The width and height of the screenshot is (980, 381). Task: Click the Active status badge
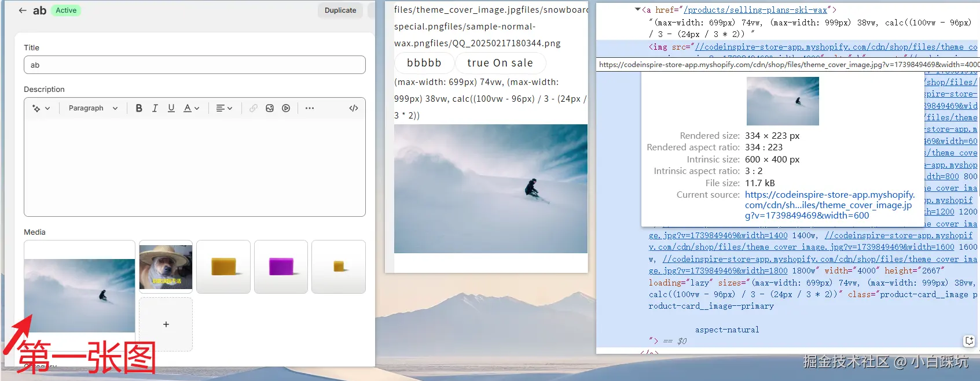[x=66, y=10]
